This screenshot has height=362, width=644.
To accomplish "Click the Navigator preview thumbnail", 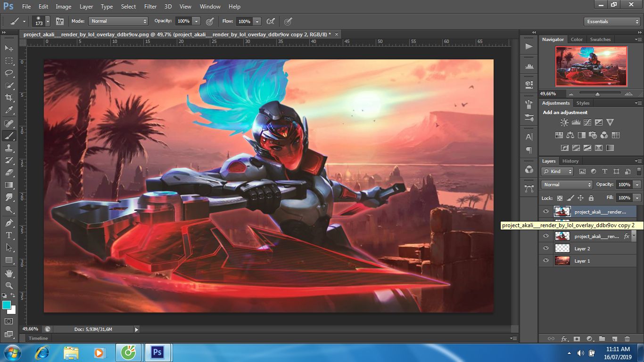I will click(591, 66).
